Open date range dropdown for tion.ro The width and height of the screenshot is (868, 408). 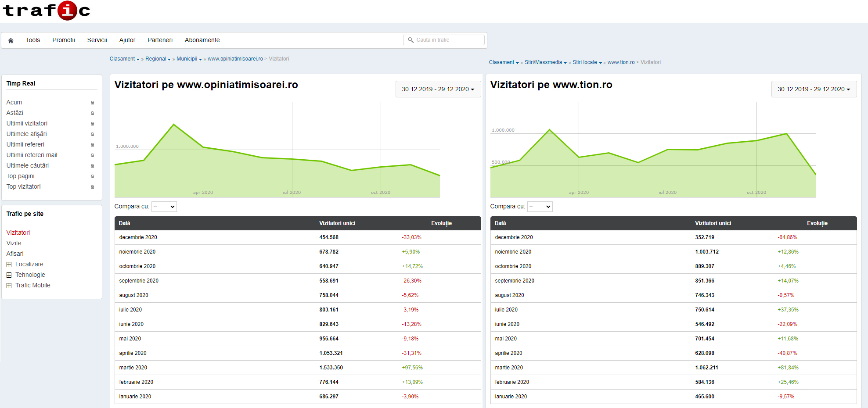click(814, 89)
